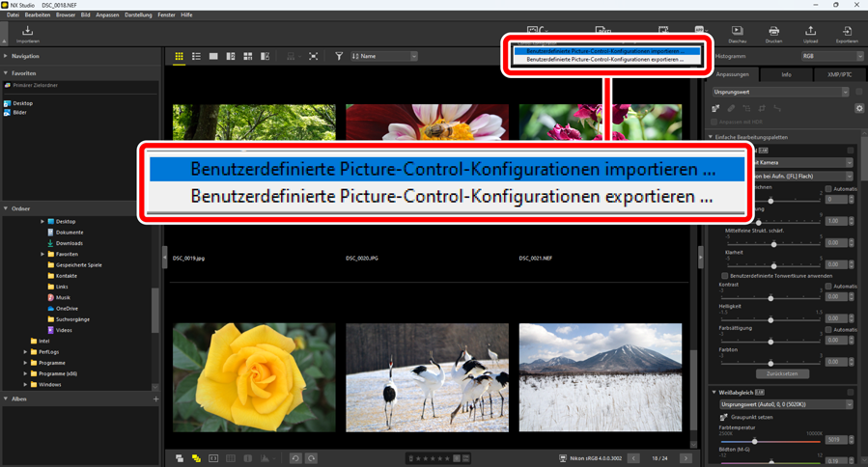Screen dimensions: 868x467
Task: Expand the Navigation panel
Action: click(x=6, y=56)
